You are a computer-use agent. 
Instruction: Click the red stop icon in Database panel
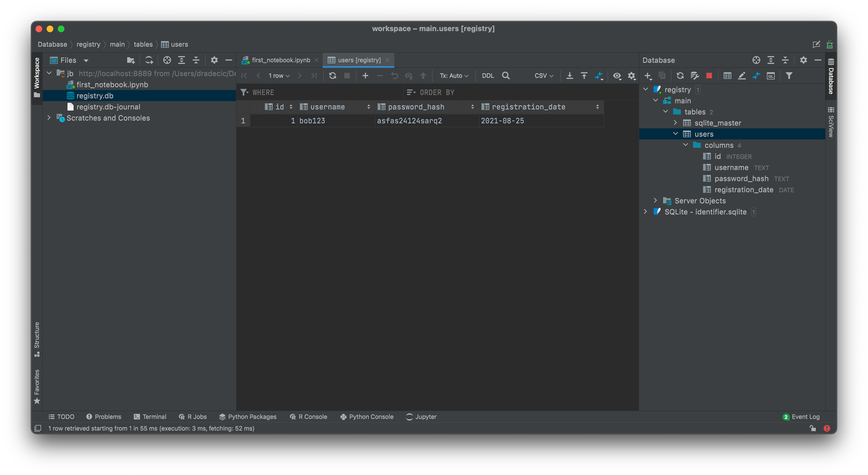tap(709, 76)
